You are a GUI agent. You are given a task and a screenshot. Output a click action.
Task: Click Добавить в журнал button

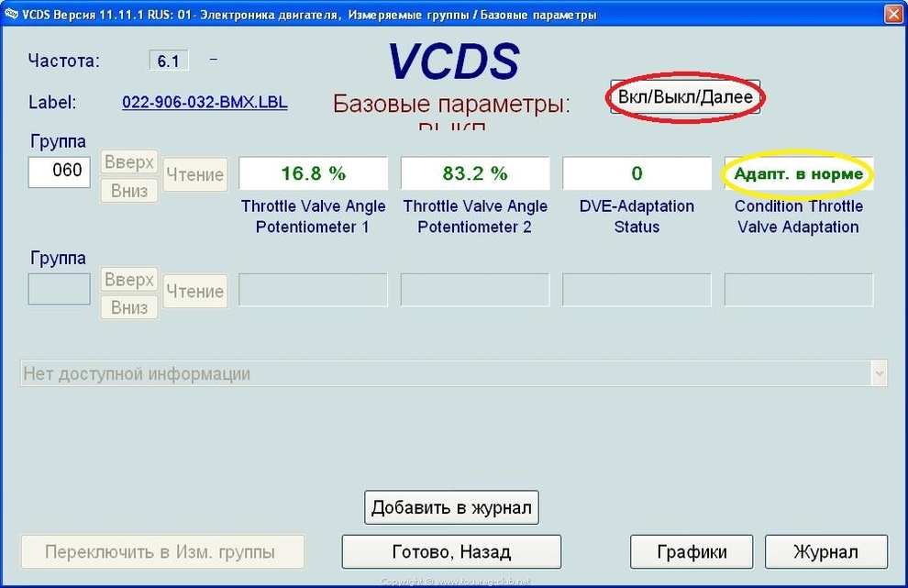pos(451,507)
